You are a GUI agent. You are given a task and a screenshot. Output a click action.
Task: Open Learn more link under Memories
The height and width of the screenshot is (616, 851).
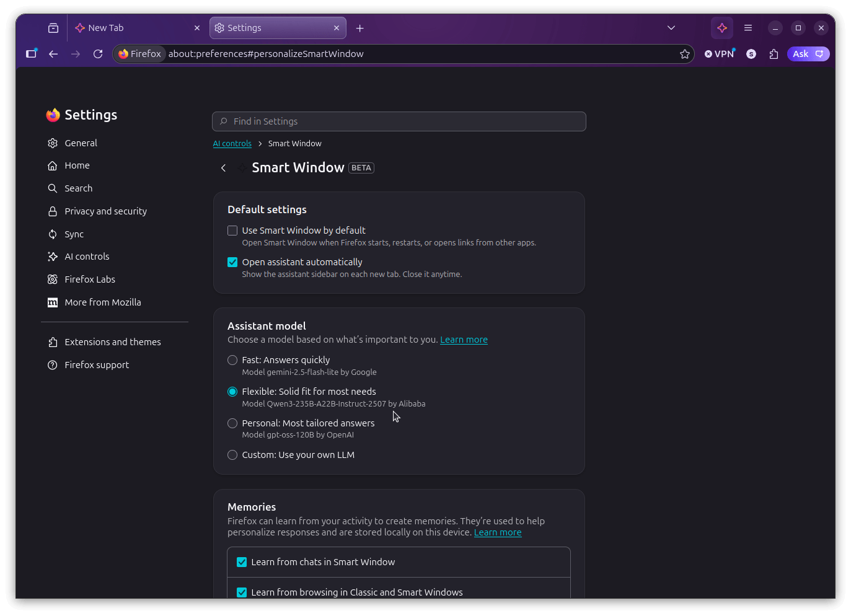click(x=498, y=532)
